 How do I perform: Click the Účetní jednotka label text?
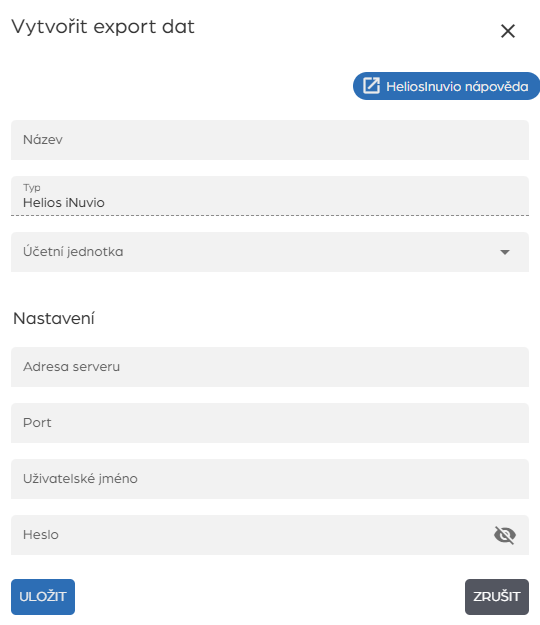(73, 252)
